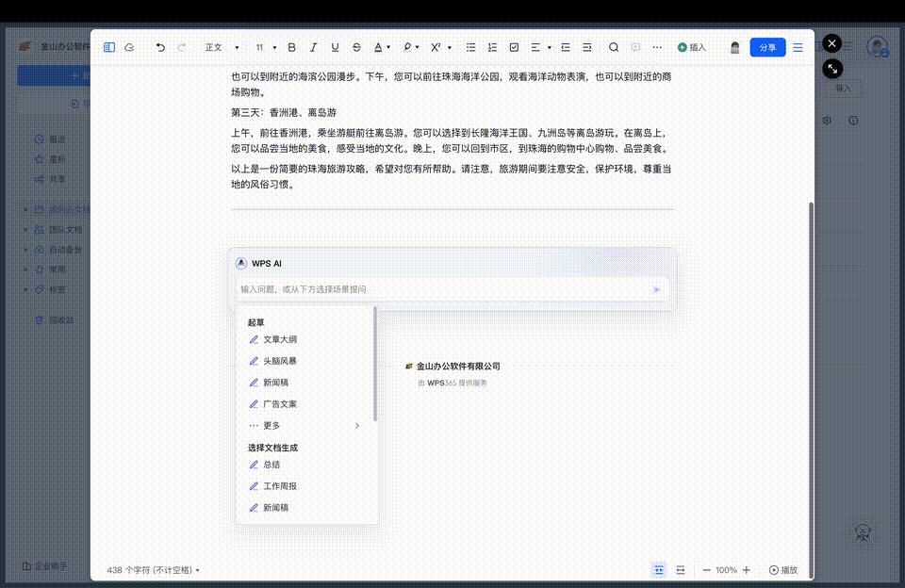Toggle bold formatting in the toolbar
Viewport: 905px width, 588px height.
291,47
